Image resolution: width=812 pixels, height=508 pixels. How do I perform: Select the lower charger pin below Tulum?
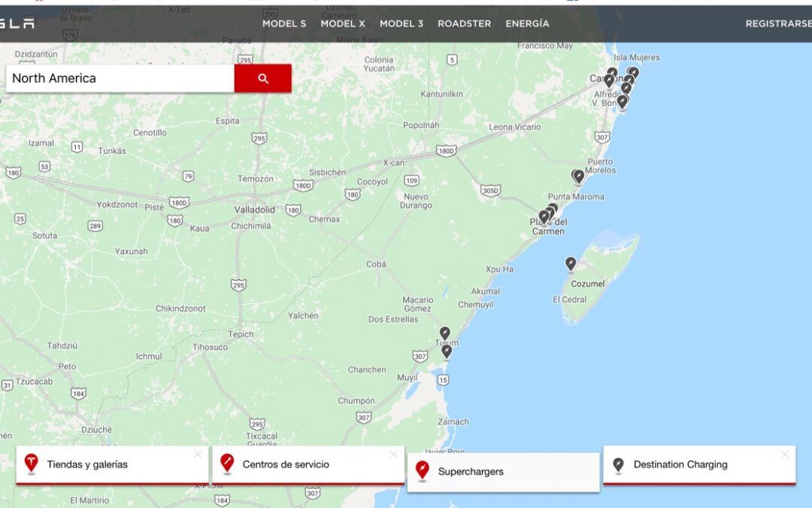coord(447,352)
